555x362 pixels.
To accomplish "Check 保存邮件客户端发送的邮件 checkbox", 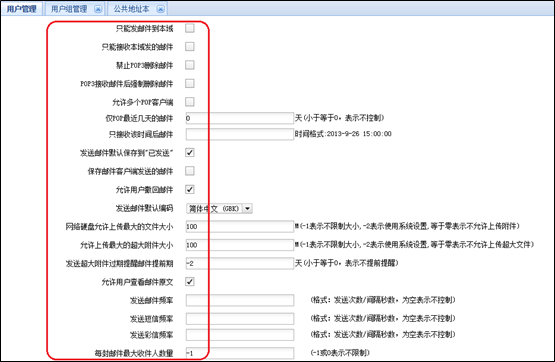I will (190, 171).
